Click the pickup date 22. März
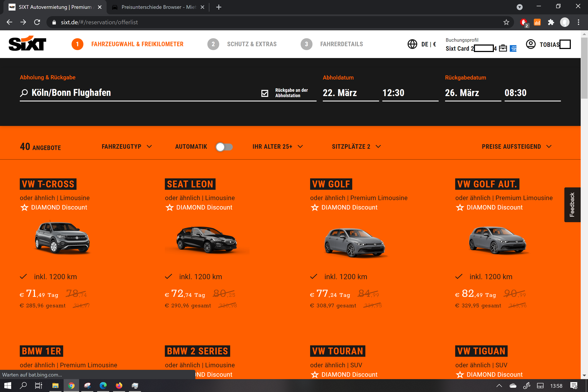Viewport: 588px width, 392px height. [351, 93]
